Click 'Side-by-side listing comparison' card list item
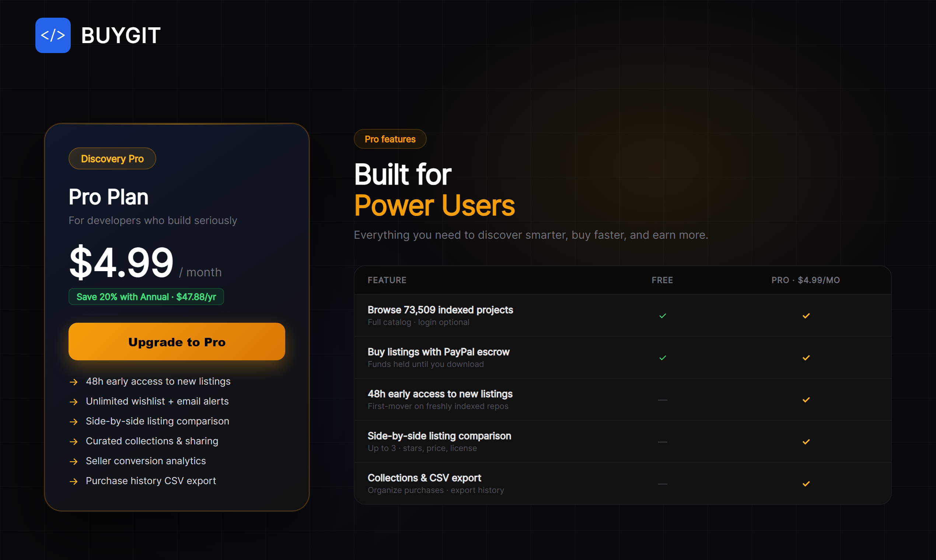This screenshot has width=936, height=560. 157,421
